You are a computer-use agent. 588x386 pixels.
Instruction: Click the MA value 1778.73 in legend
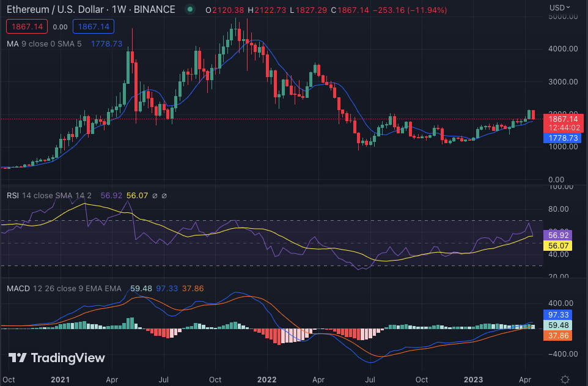click(106, 44)
